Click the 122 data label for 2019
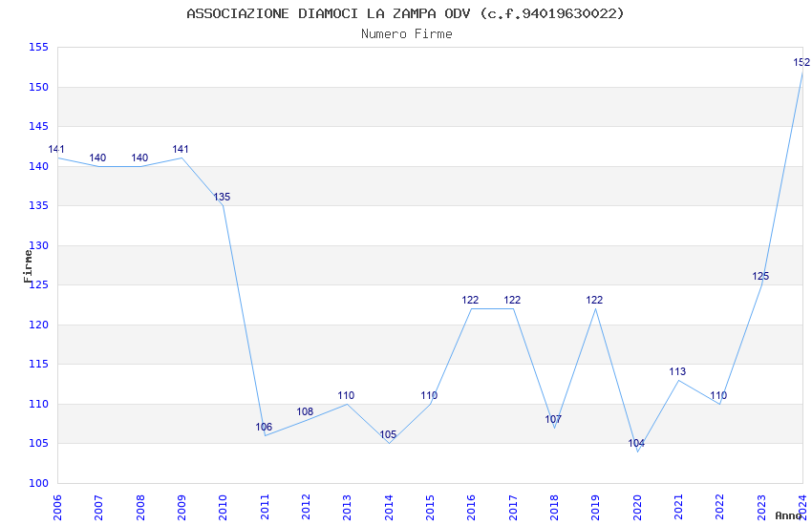 coord(594,301)
